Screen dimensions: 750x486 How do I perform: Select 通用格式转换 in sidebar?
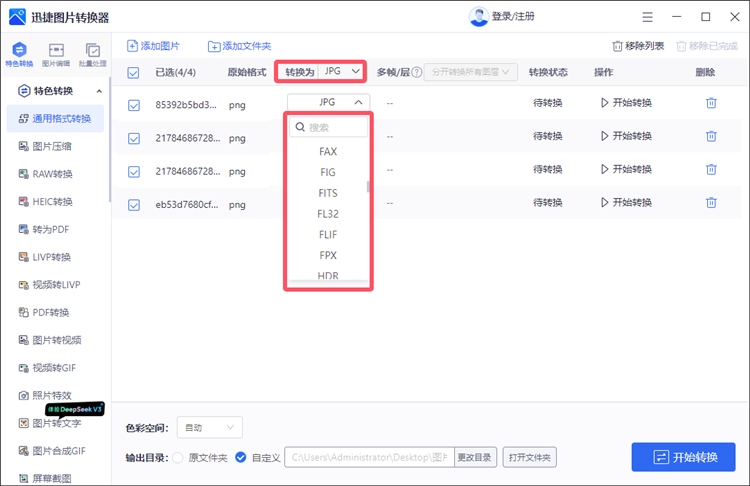[x=55, y=119]
